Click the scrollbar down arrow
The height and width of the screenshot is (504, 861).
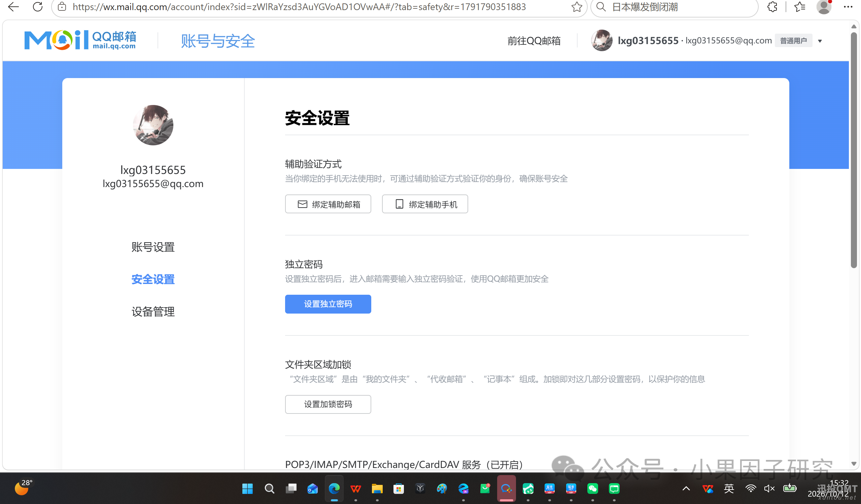[854, 464]
